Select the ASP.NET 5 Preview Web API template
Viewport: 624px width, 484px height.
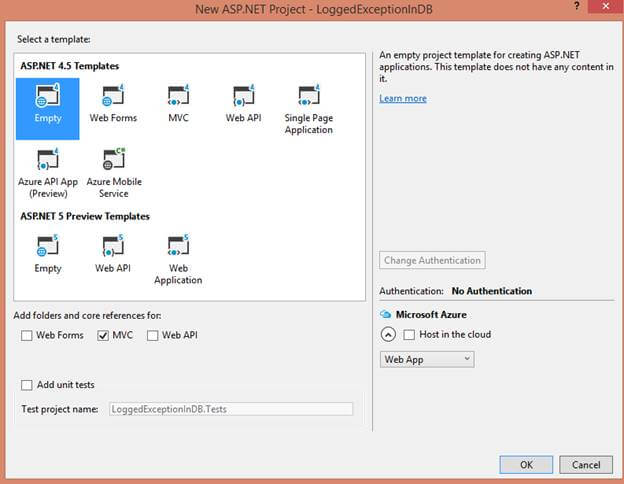113,254
